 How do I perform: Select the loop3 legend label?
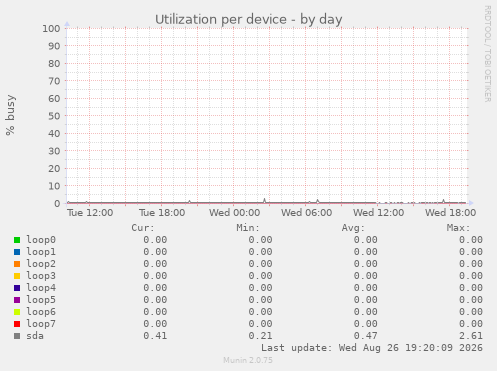[41, 276]
